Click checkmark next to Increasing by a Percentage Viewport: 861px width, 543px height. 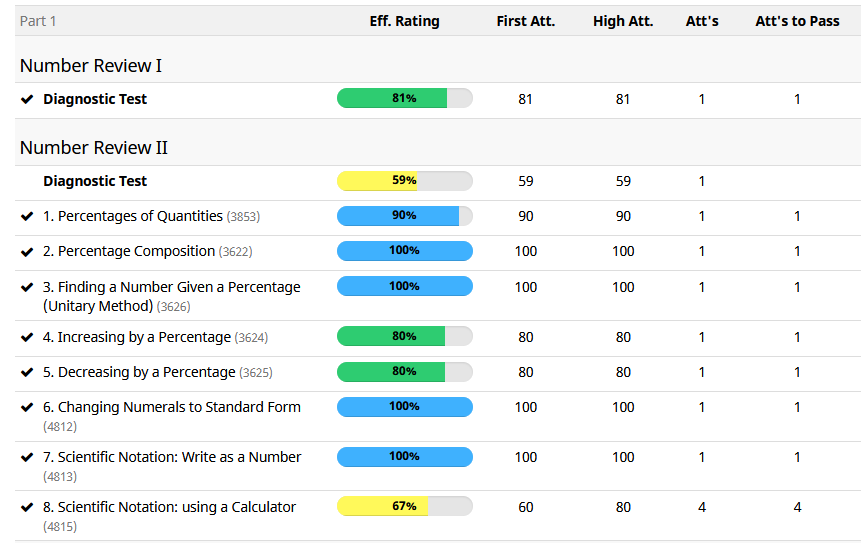click(x=27, y=337)
